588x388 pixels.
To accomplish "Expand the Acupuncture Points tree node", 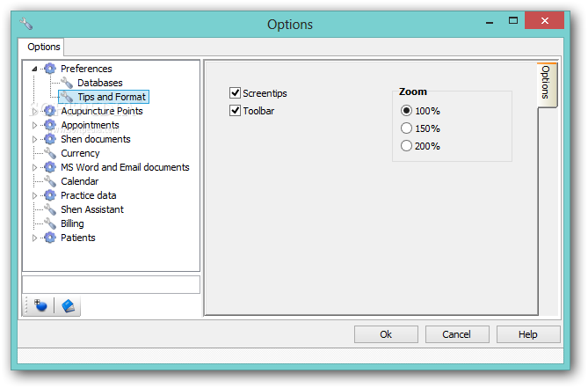I will 35,111.
